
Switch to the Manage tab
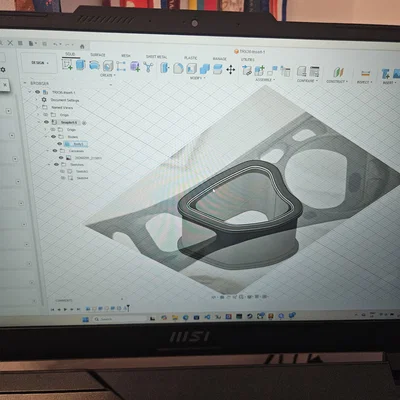click(x=220, y=59)
